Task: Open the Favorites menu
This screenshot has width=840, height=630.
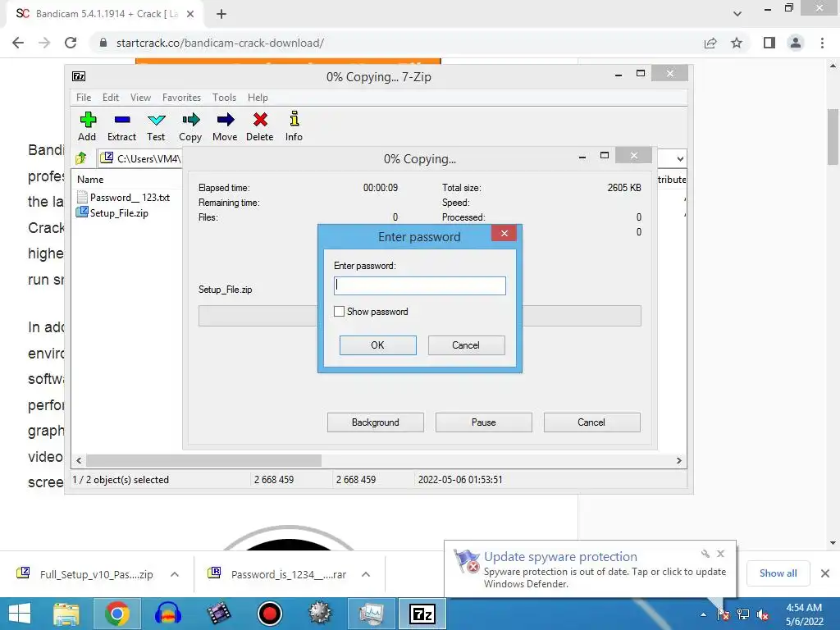Action: click(181, 98)
